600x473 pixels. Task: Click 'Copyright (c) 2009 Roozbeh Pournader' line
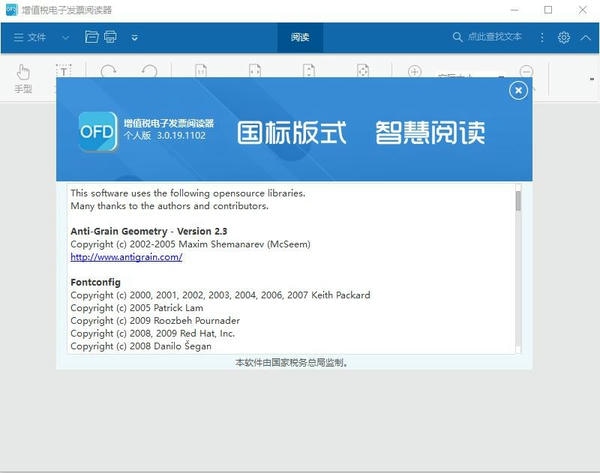click(155, 321)
